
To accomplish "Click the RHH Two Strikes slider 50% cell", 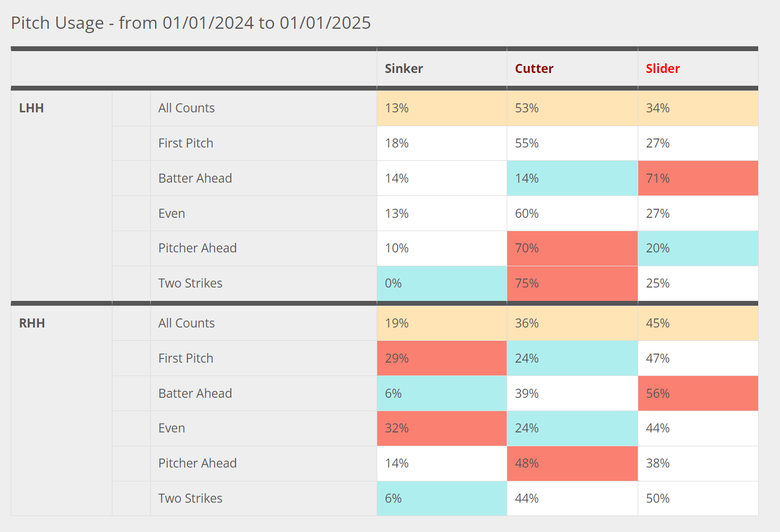I will [697, 498].
